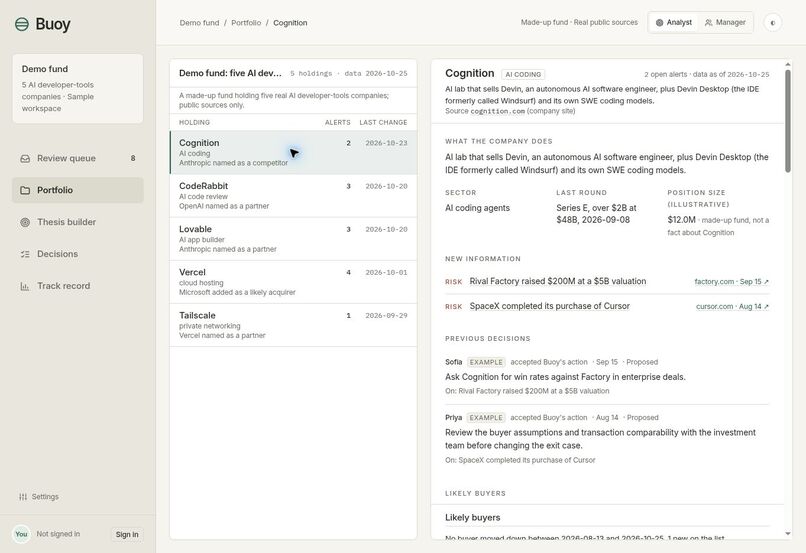This screenshot has height=553, width=806.
Task: Go to Demo fund breadcrumb
Action: click(199, 23)
